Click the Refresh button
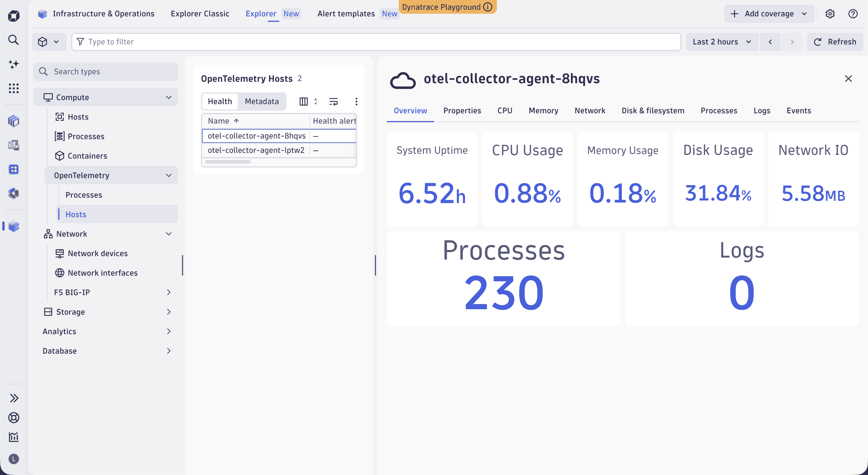 click(835, 42)
